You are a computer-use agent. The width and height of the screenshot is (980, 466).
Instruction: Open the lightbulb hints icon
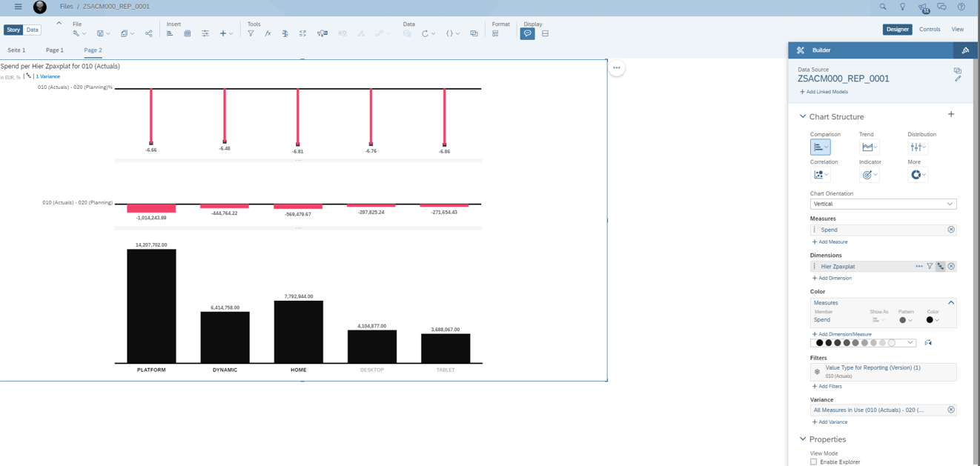pos(902,7)
